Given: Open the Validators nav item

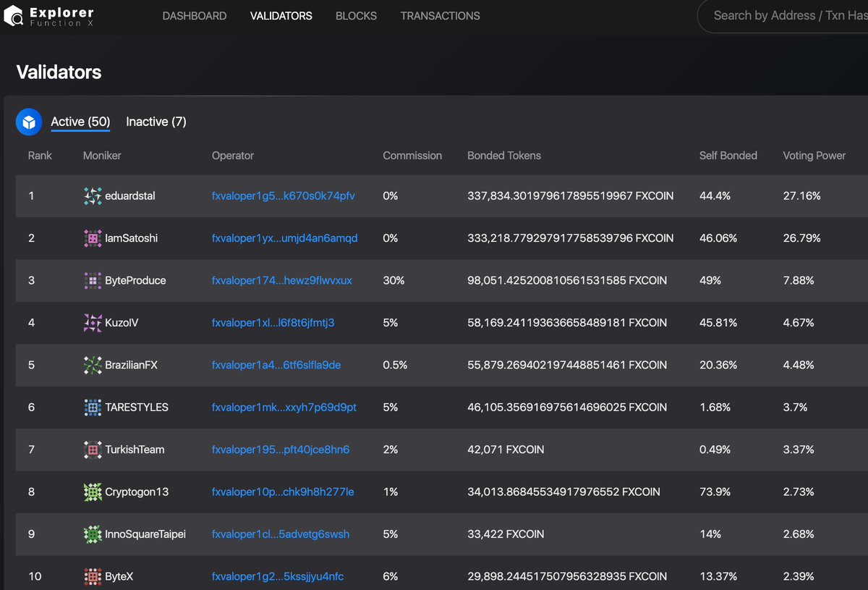Looking at the screenshot, I should (x=281, y=16).
